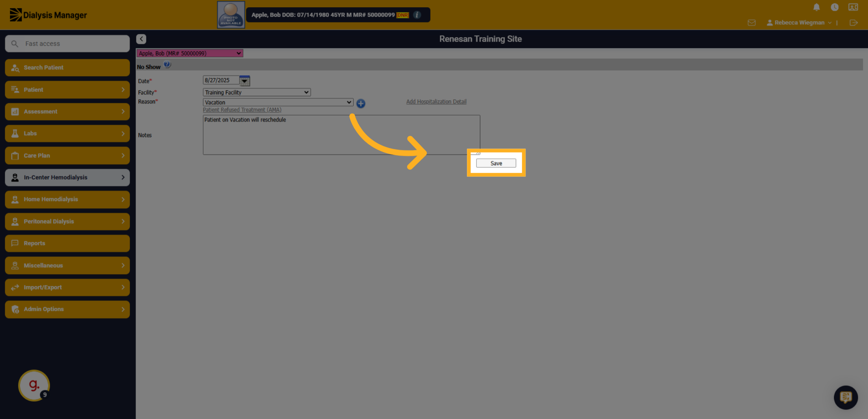Expand Home Hemodialysis menu
The width and height of the screenshot is (868, 419).
(67, 200)
